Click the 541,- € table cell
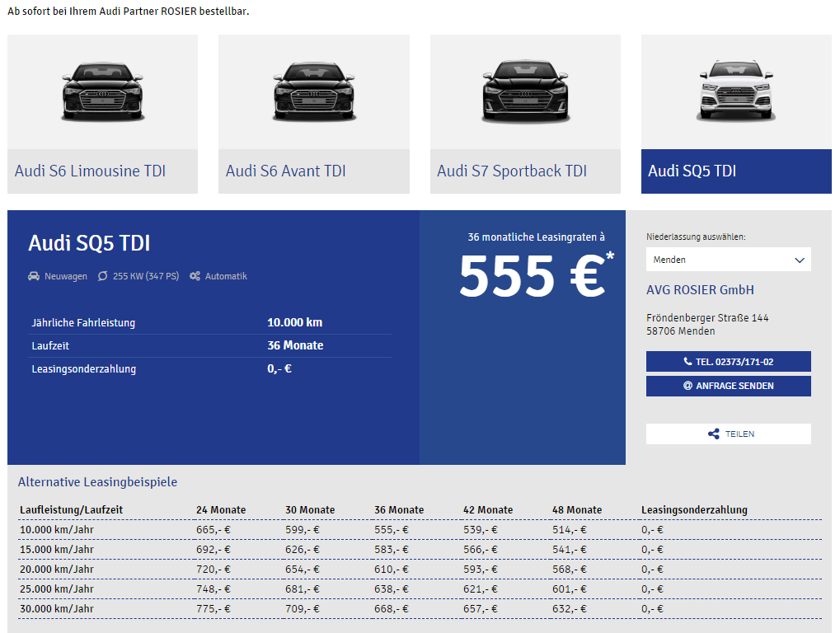This screenshot has height=633, width=840. tap(570, 550)
